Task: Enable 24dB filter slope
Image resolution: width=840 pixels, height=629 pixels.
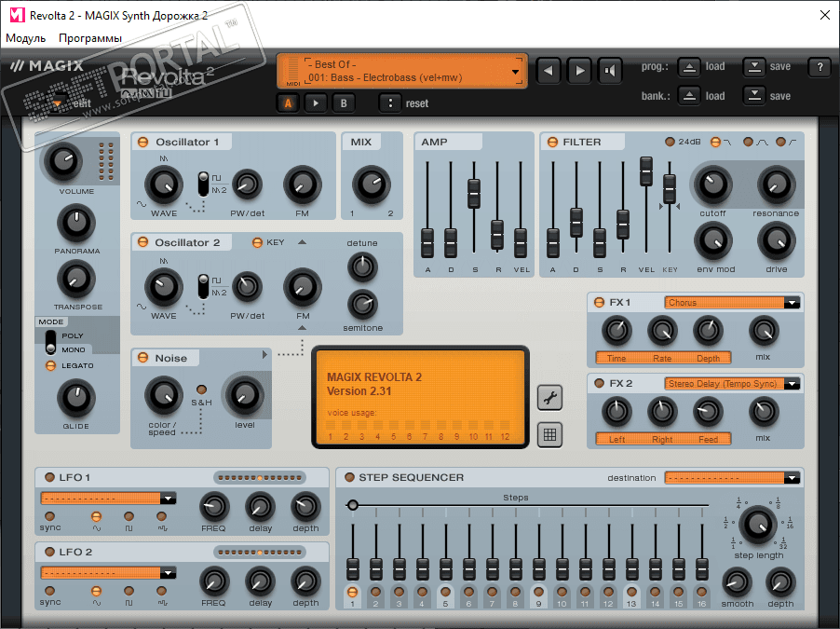Action: click(670, 142)
